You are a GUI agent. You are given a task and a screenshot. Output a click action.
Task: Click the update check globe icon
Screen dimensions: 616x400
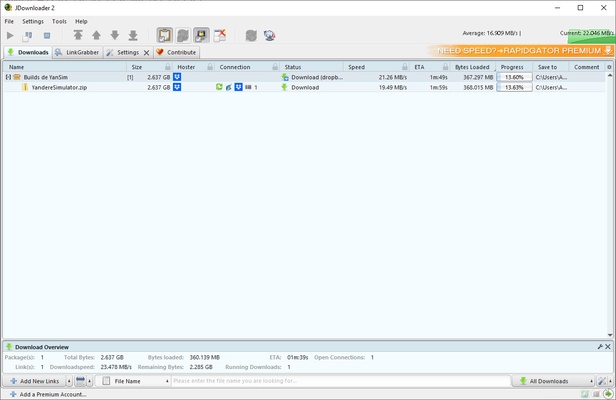(x=270, y=36)
